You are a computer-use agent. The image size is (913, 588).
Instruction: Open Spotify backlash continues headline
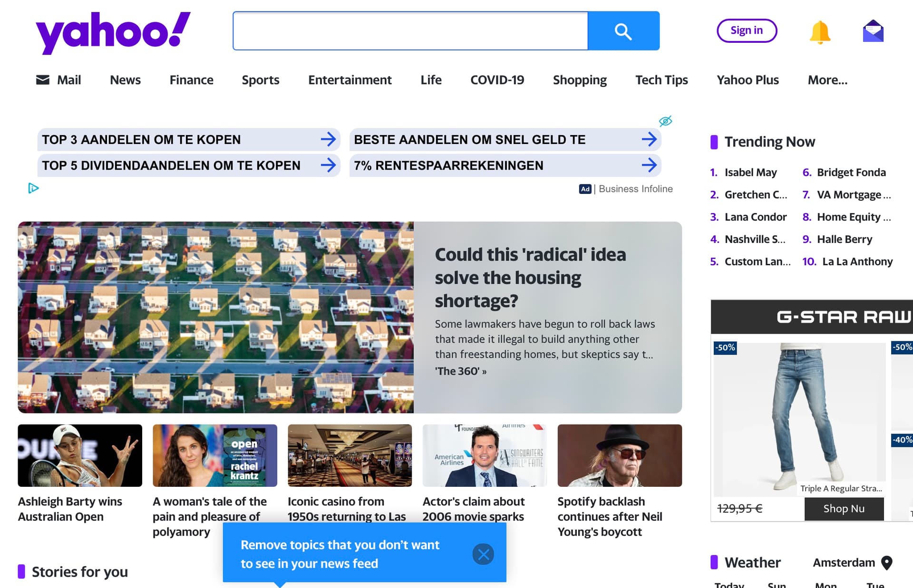(610, 517)
